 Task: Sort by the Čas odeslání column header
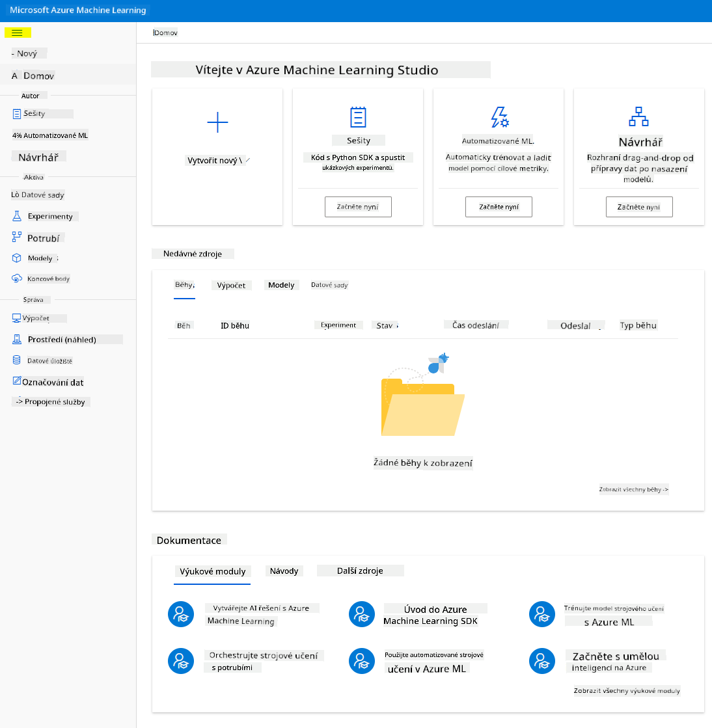(476, 325)
